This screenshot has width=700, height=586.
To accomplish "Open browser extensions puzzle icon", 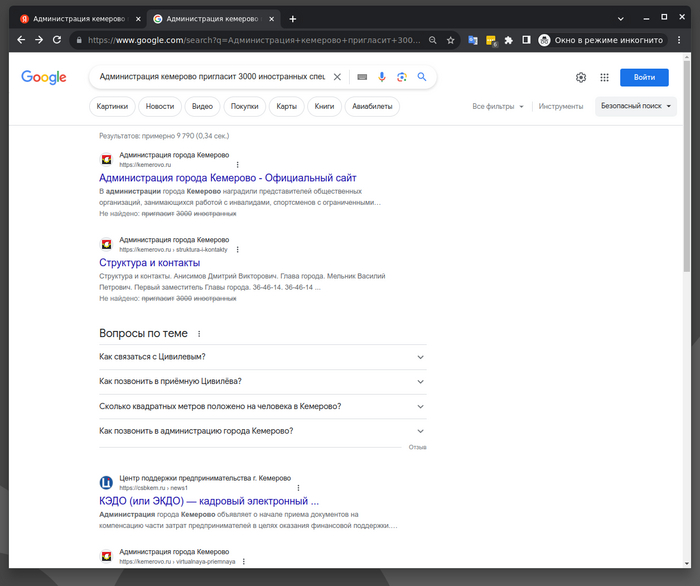I will point(509,40).
